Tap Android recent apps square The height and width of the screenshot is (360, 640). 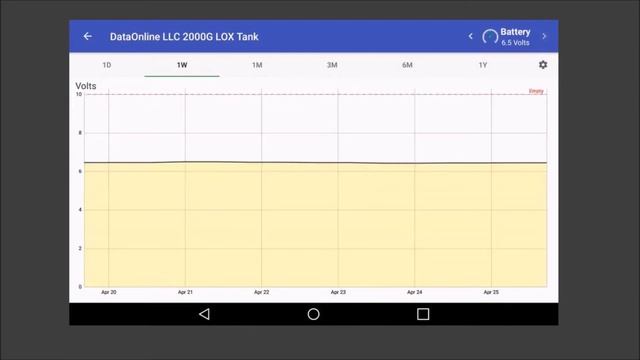[423, 314]
